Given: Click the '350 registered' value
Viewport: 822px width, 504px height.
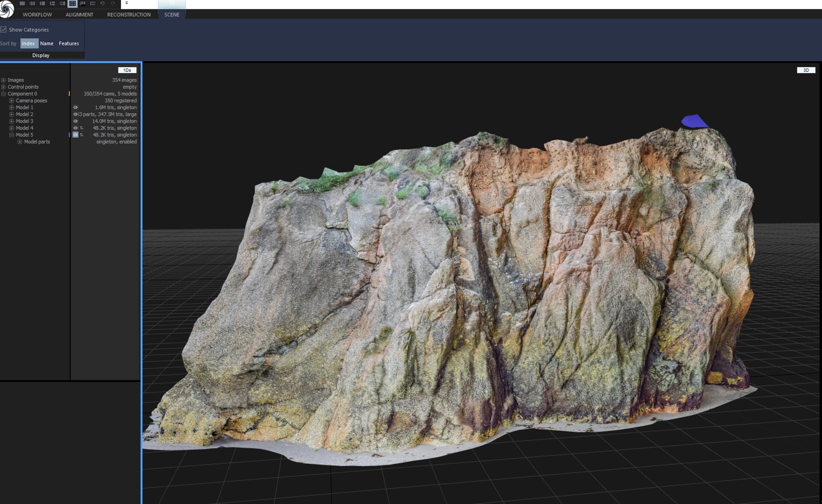Looking at the screenshot, I should [121, 101].
